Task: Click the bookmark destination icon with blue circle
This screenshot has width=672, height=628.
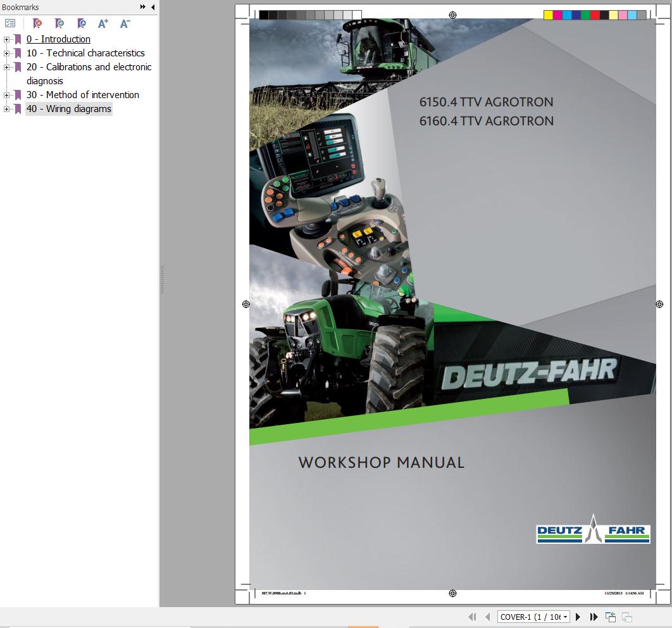Action: pyautogui.click(x=82, y=23)
